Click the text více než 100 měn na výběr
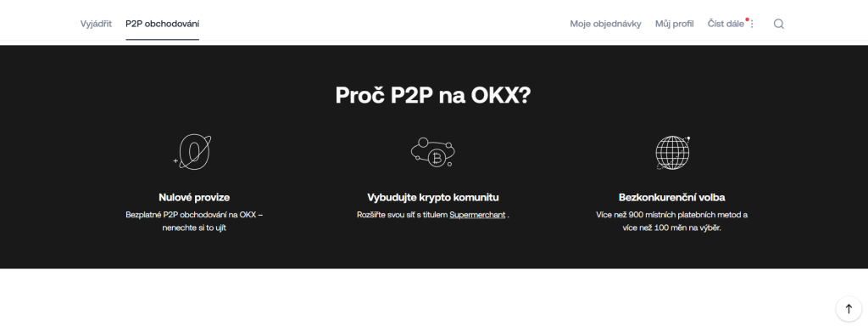868x326 pixels. (x=672, y=228)
